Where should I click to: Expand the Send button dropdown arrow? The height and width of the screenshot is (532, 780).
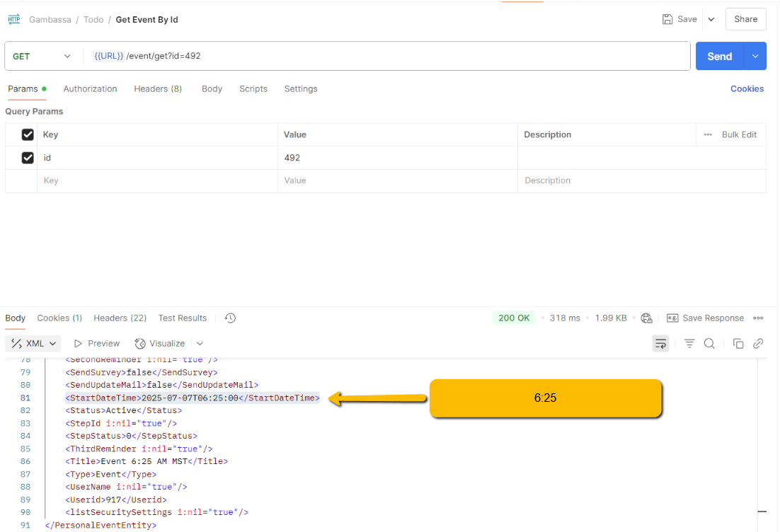pos(755,57)
